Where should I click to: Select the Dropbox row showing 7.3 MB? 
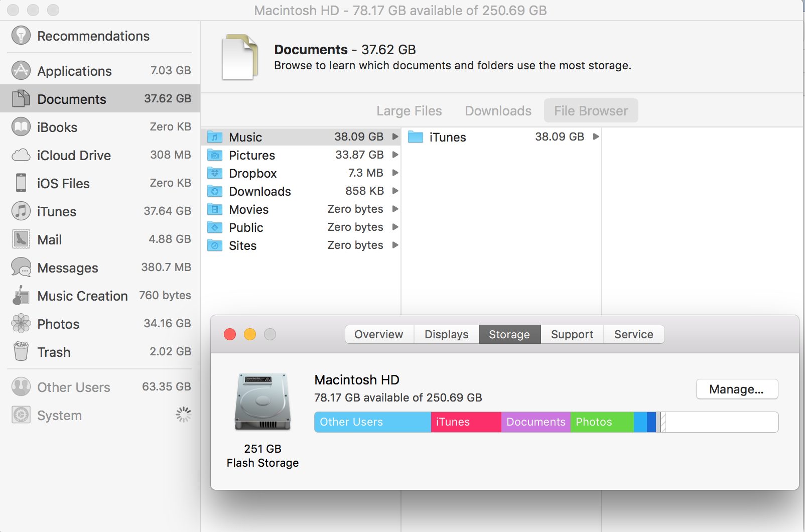click(301, 173)
